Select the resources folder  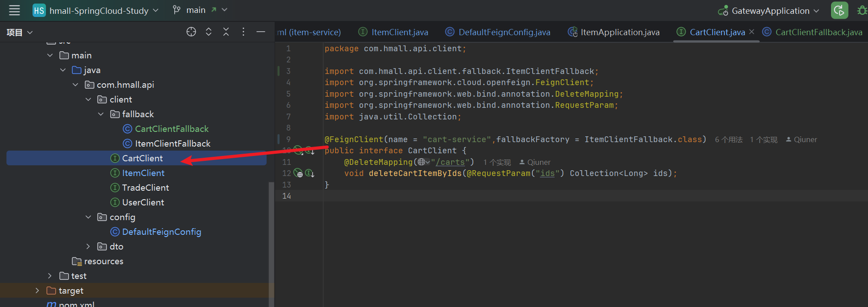point(103,261)
